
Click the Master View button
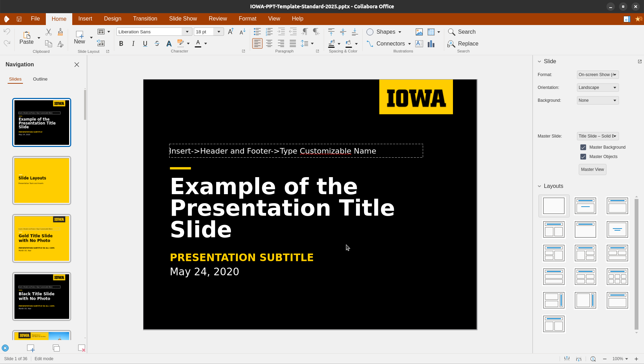pyautogui.click(x=592, y=169)
